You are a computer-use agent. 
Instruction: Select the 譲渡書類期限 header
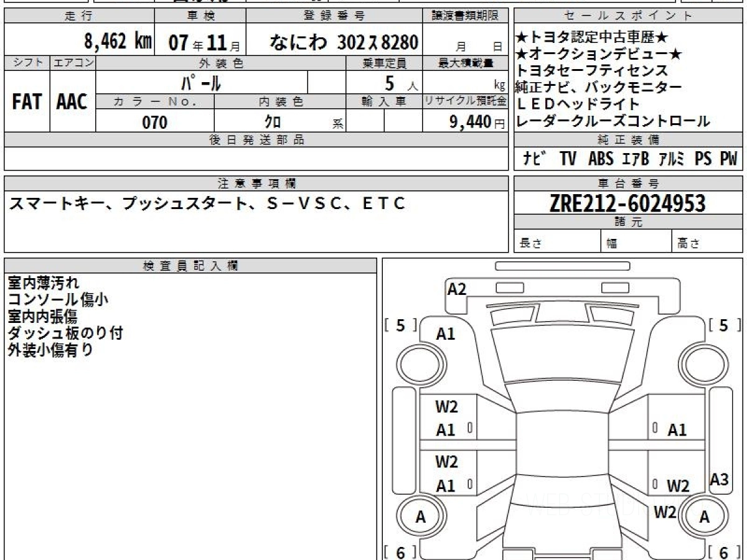coord(464,16)
